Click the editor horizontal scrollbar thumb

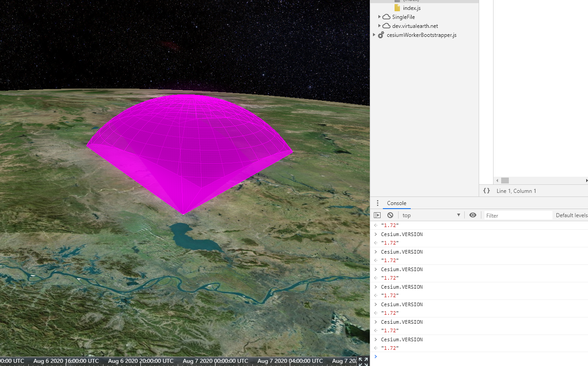point(505,180)
